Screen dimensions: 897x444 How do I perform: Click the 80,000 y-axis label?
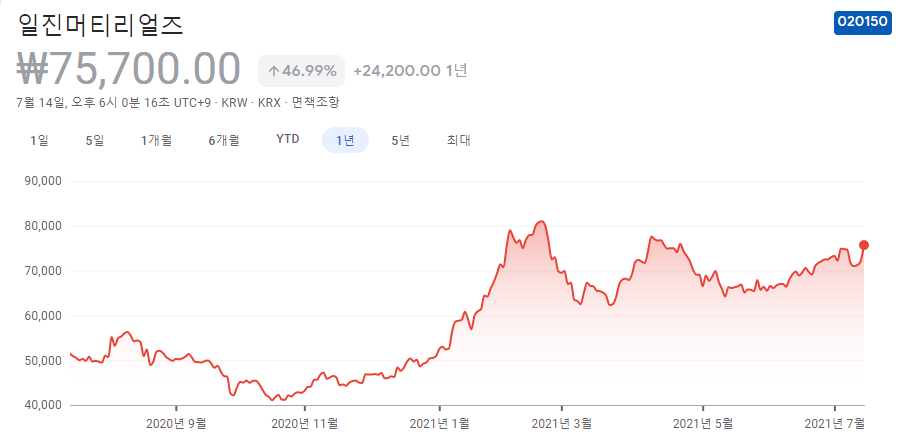[43, 226]
